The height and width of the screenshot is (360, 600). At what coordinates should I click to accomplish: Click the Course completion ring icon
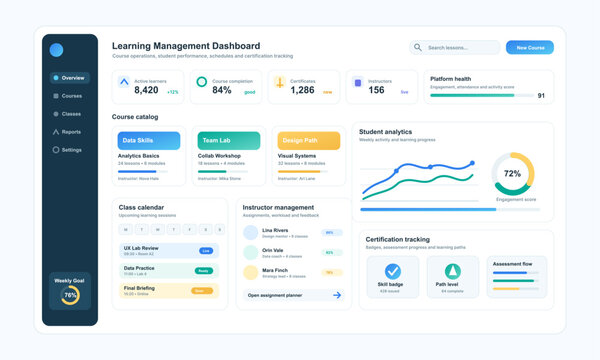[x=202, y=82]
